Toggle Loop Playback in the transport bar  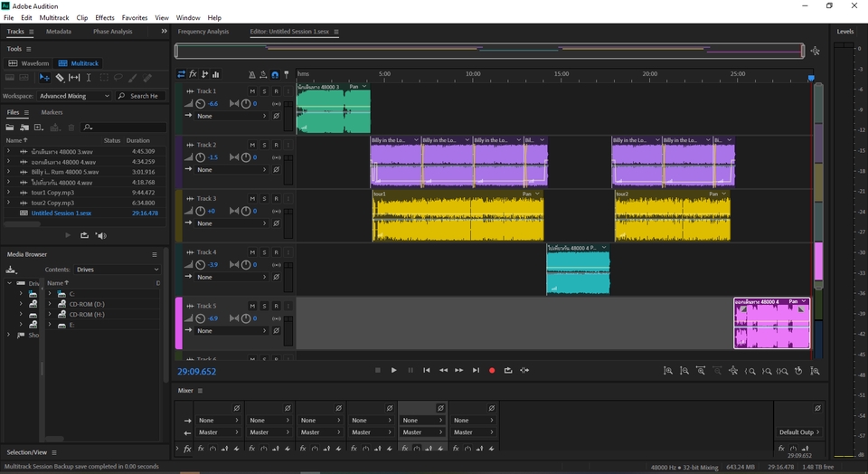508,370
